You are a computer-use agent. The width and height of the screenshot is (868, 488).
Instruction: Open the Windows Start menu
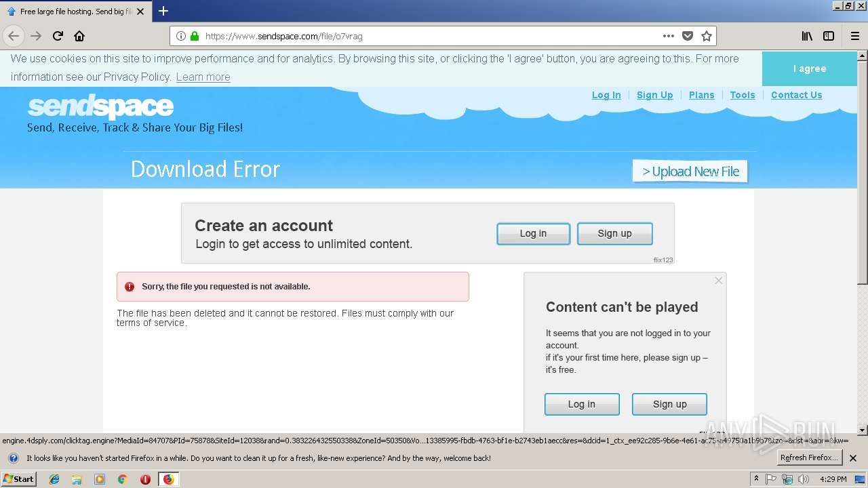(18, 479)
